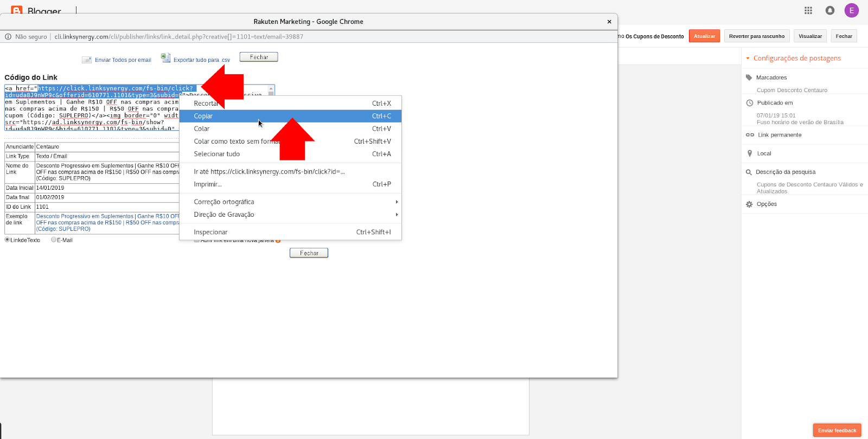Choose Colar from context menu
This screenshot has height=439, width=868.
coord(291,128)
